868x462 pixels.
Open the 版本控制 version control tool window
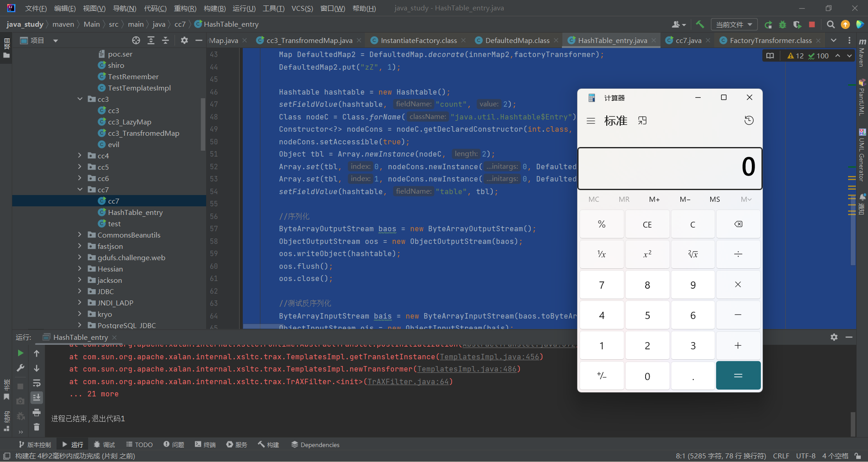click(x=35, y=445)
